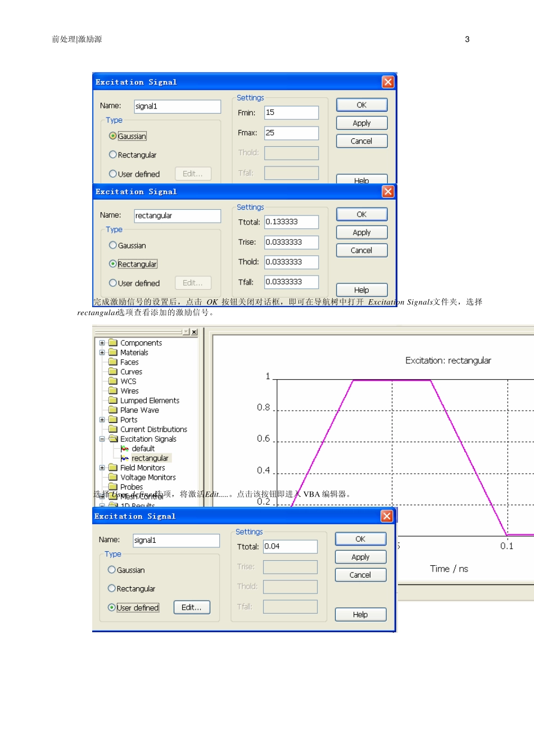Collapse the Excitation Signals tree node
The image size is (534, 756).
(102, 439)
